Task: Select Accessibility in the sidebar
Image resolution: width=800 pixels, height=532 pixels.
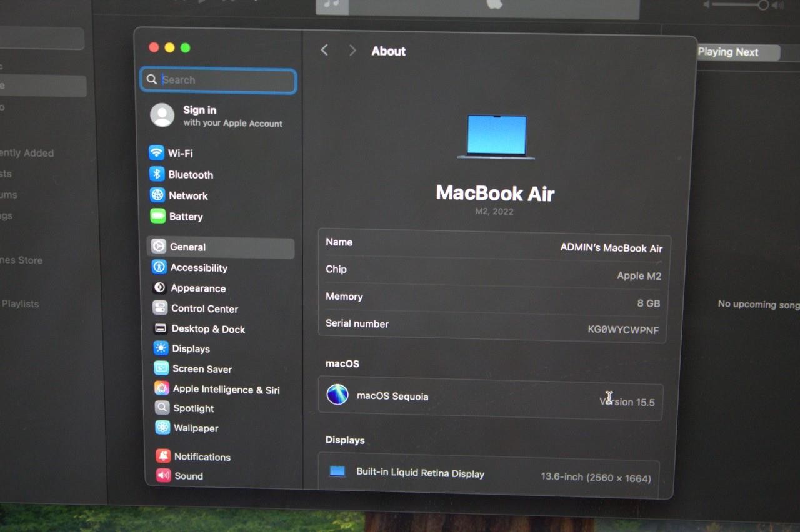Action: pos(199,268)
